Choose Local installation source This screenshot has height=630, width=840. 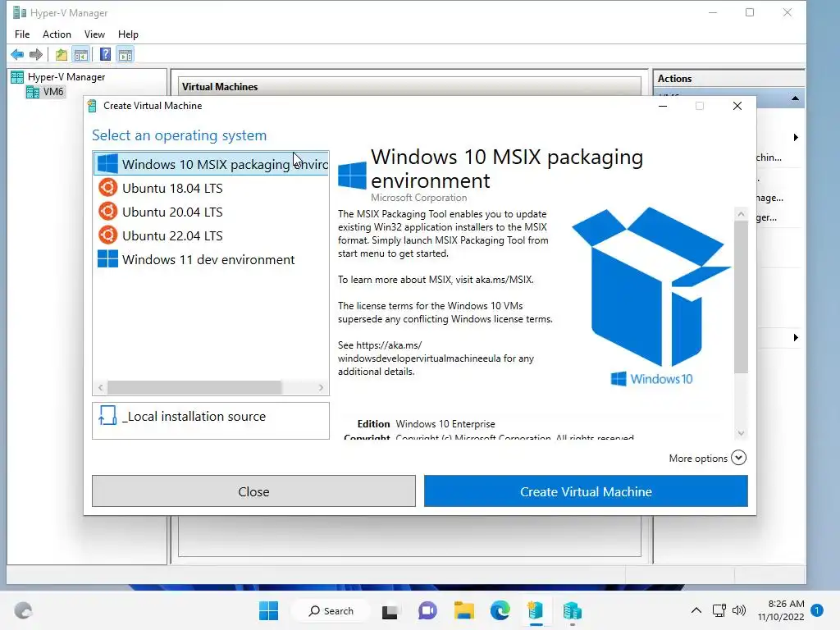point(211,421)
